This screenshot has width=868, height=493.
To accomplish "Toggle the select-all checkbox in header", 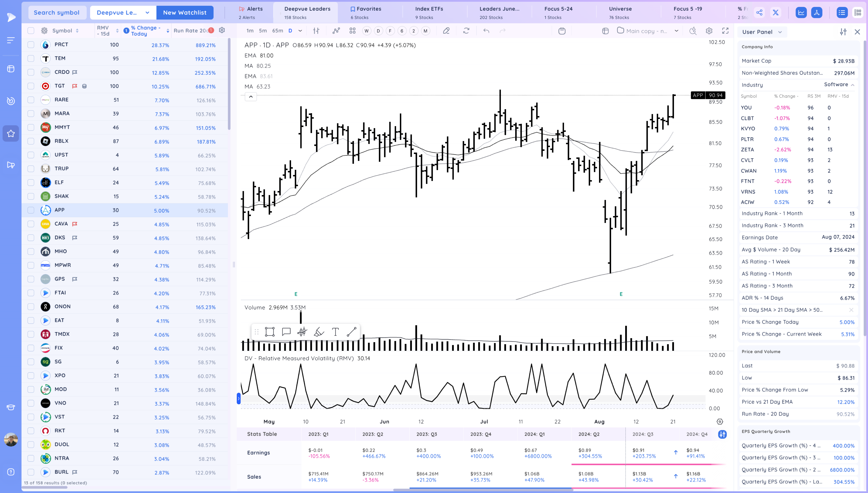I will [31, 30].
